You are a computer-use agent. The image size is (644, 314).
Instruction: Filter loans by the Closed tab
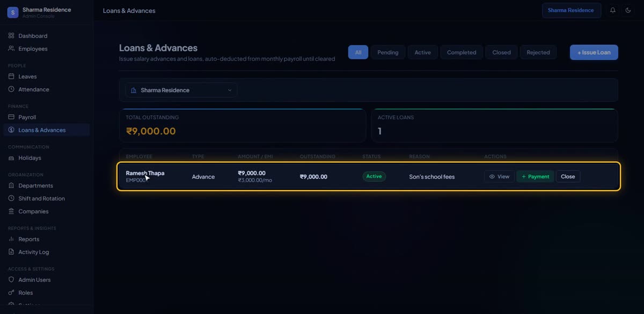[502, 53]
